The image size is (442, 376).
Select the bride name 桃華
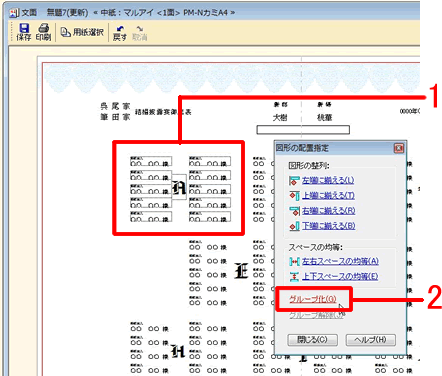[x=324, y=118]
